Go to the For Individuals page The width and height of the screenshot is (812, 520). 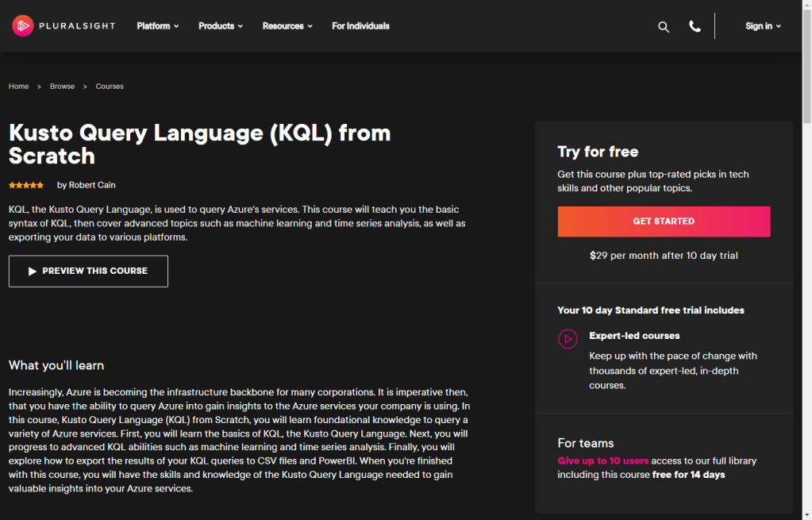tap(360, 26)
